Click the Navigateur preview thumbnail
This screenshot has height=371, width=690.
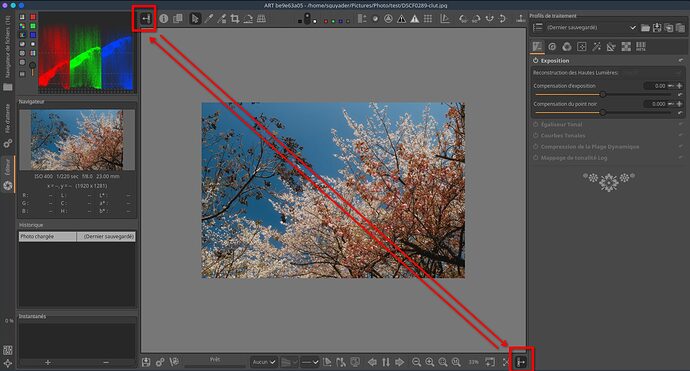[77, 140]
